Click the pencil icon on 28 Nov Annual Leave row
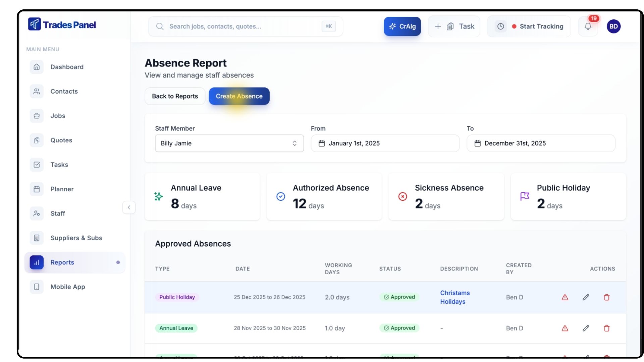Screen dimensions: 644x362 point(586,328)
